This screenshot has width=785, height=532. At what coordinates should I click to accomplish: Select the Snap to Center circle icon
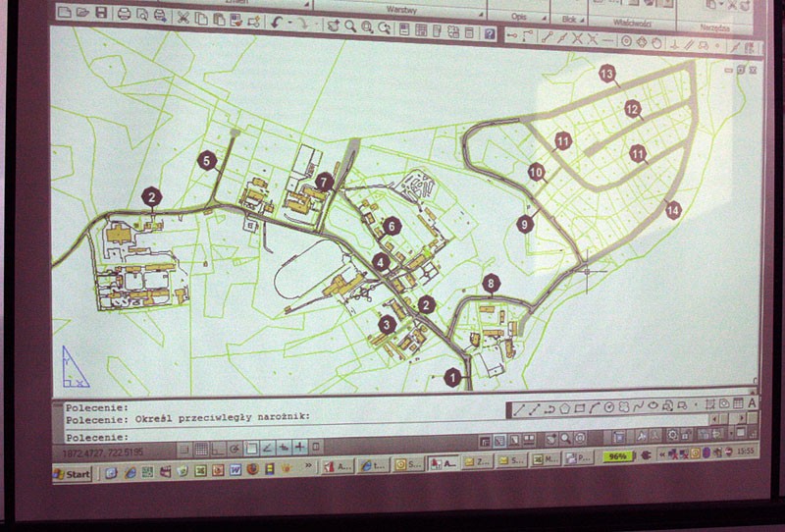(x=627, y=41)
